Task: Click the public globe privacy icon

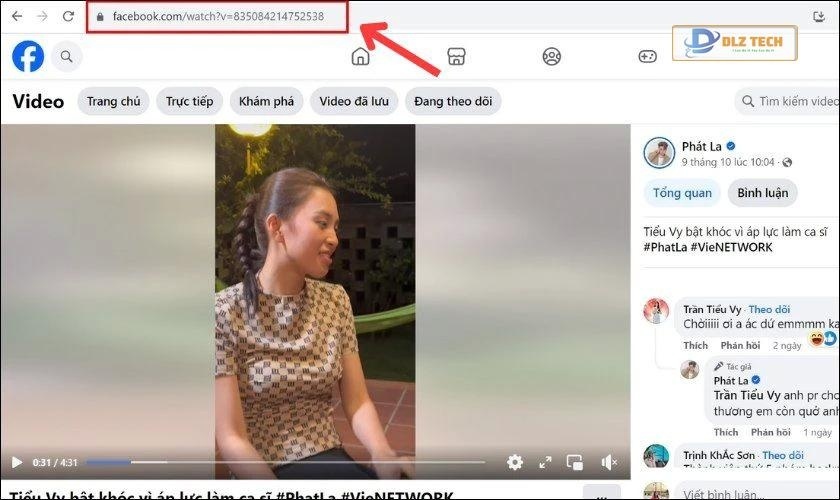Action: pos(787,162)
